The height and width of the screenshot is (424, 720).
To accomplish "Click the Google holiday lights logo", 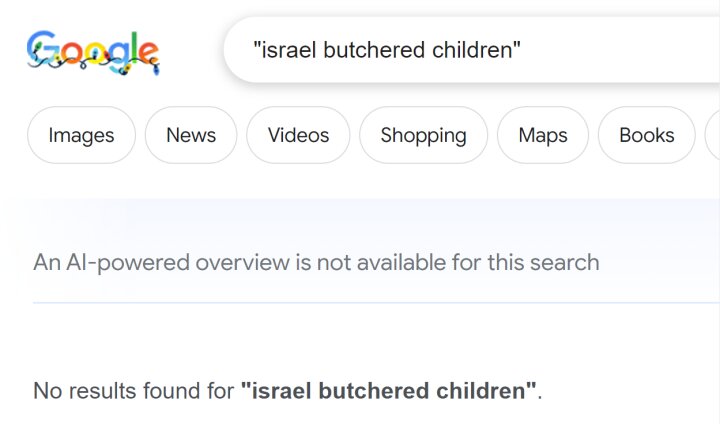I will pyautogui.click(x=93, y=53).
